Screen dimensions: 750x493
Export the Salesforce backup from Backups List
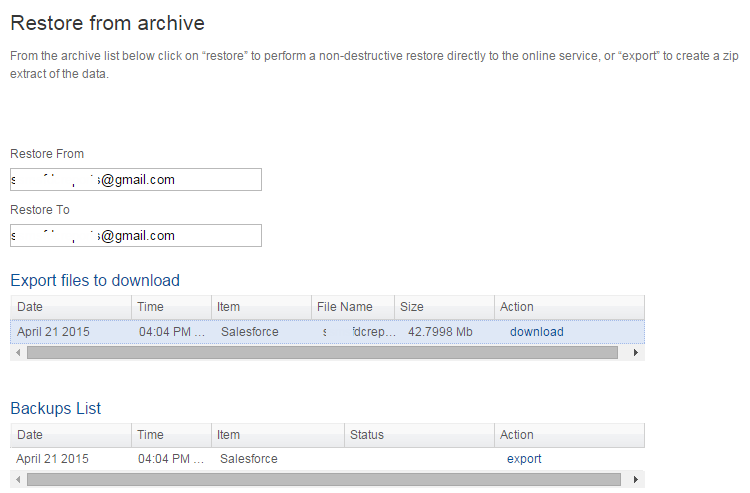[524, 459]
